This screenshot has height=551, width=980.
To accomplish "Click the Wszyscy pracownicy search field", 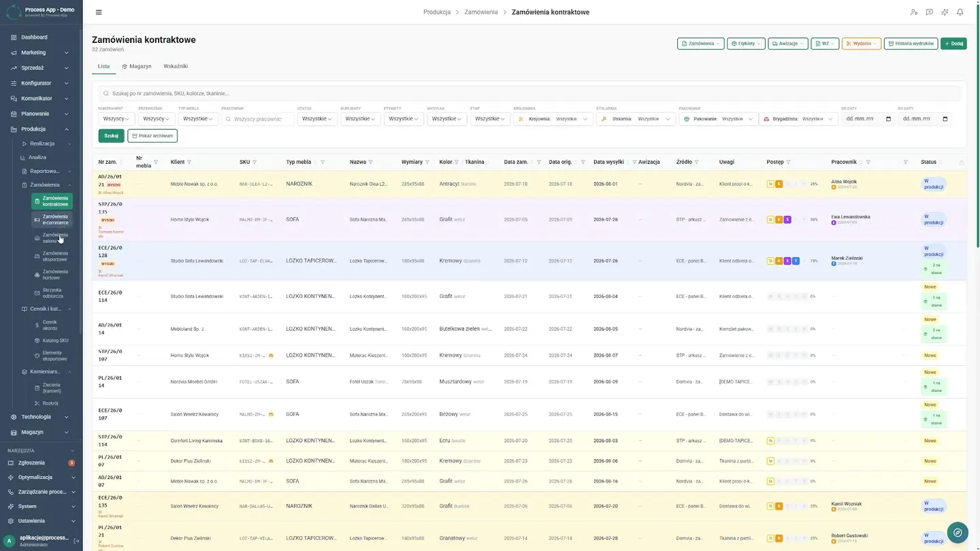I will (258, 119).
